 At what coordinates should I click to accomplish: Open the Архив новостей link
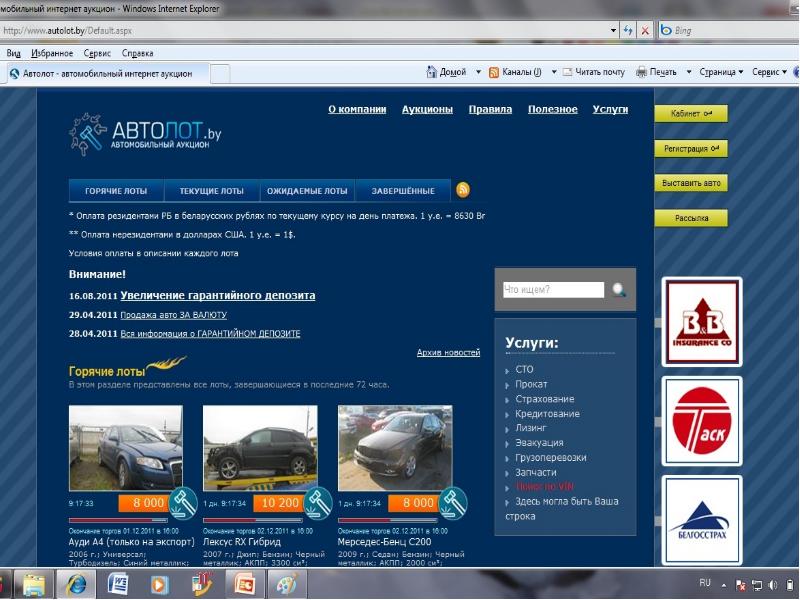[448, 353]
